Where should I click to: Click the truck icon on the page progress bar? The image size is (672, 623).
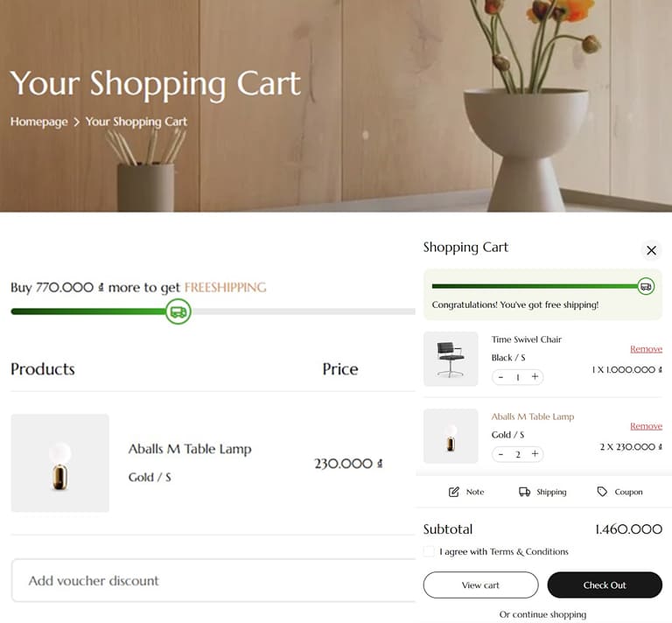point(178,311)
